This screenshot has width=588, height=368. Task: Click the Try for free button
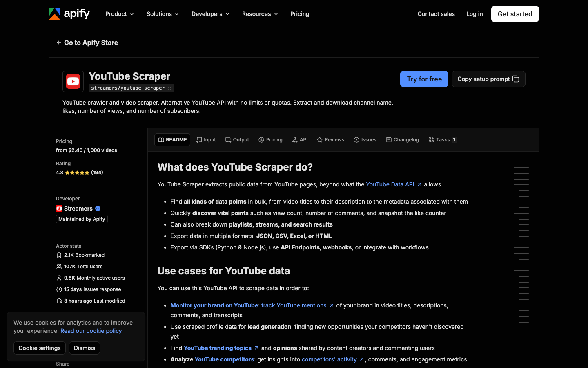(x=424, y=79)
